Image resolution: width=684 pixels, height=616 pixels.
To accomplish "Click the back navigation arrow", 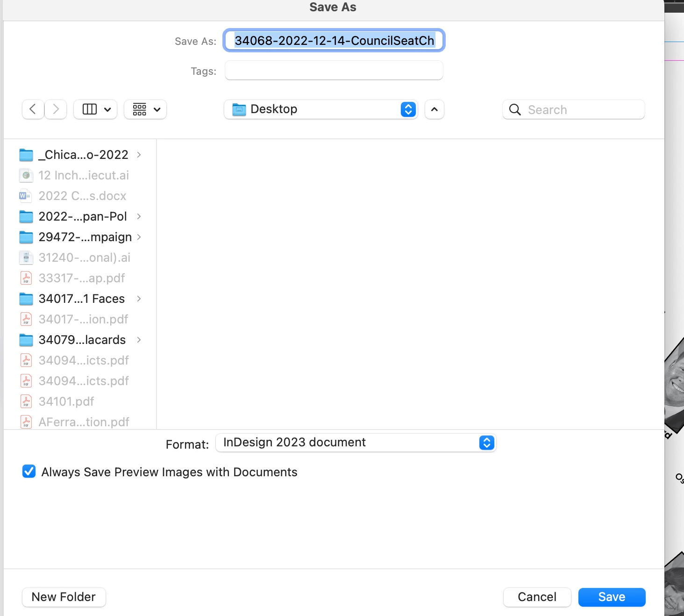I will 33,109.
